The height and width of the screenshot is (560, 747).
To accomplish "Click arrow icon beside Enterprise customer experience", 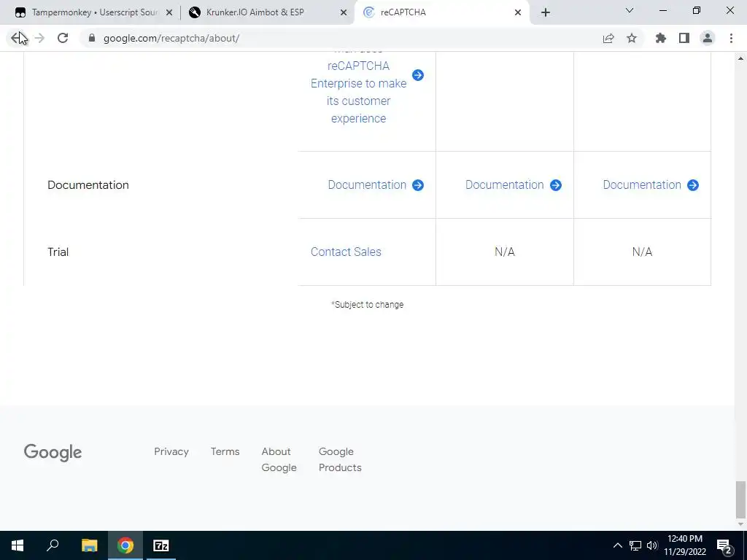I will (x=418, y=75).
